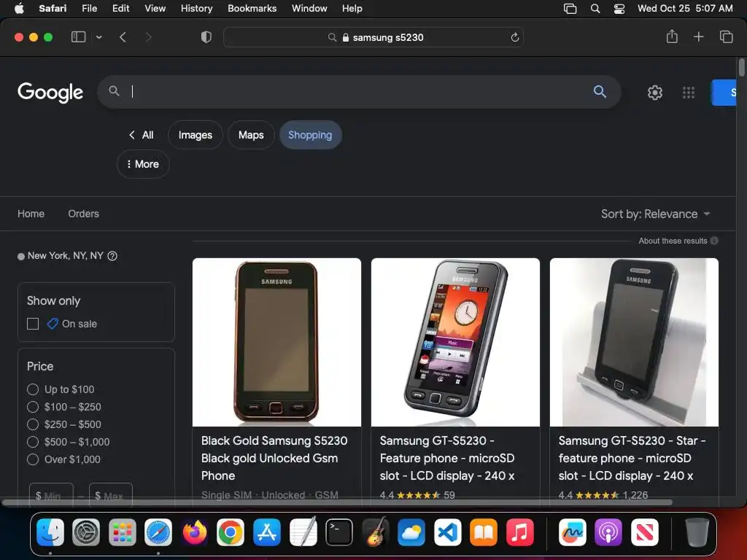The width and height of the screenshot is (747, 560).
Task: Open Samsung GT-S5230 Feature phone image
Action: point(455,343)
